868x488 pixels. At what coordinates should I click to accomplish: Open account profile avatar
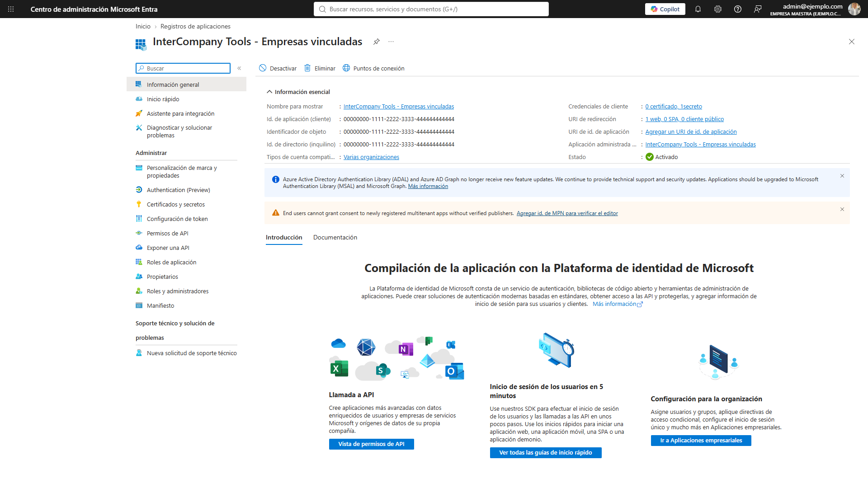854,9
